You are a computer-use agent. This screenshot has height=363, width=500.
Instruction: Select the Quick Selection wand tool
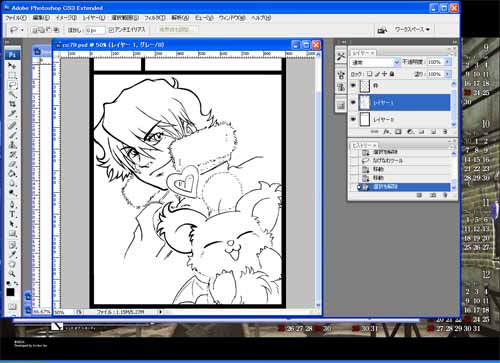(12, 95)
